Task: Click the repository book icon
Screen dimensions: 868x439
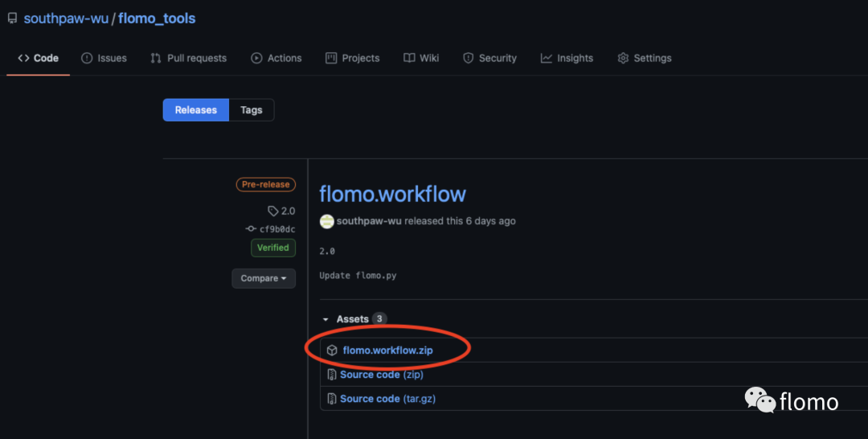Action: point(12,18)
